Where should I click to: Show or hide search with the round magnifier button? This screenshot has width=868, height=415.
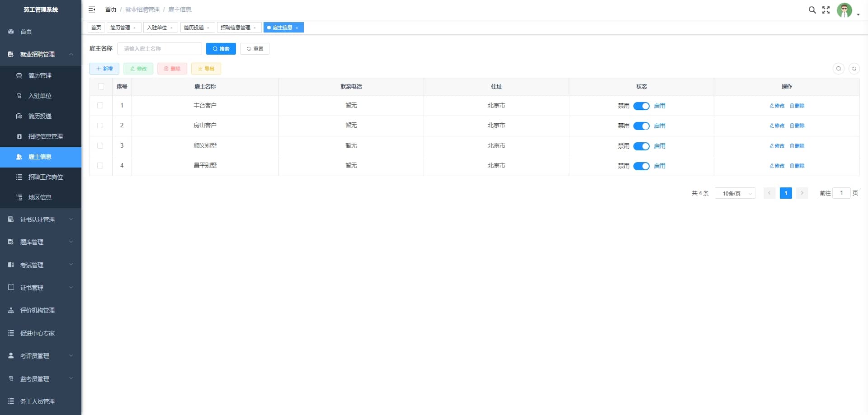839,69
